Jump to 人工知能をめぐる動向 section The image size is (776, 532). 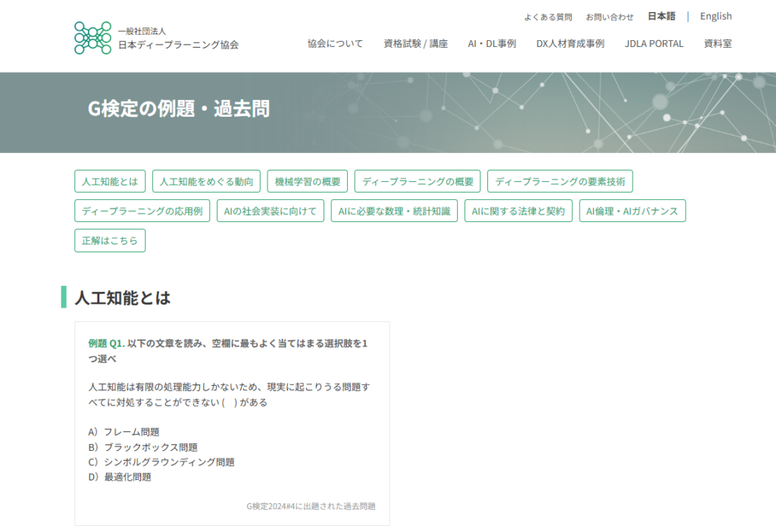[x=206, y=182]
